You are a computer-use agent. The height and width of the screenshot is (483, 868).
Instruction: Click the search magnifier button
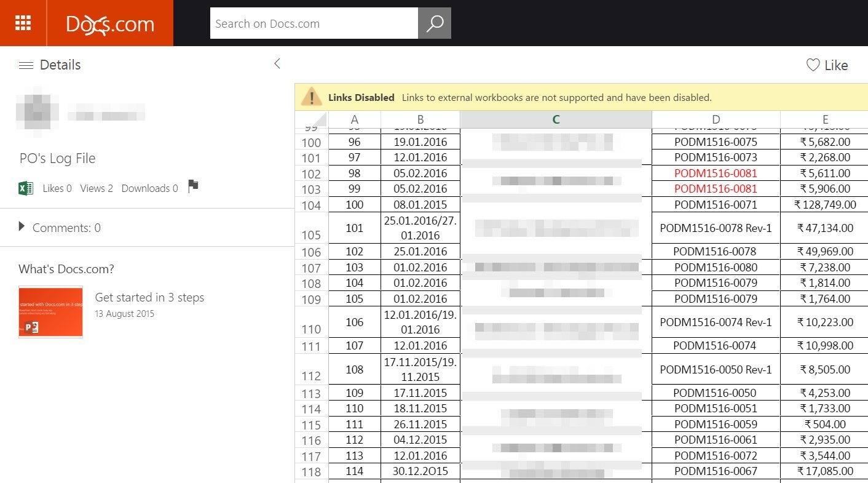pyautogui.click(x=435, y=23)
